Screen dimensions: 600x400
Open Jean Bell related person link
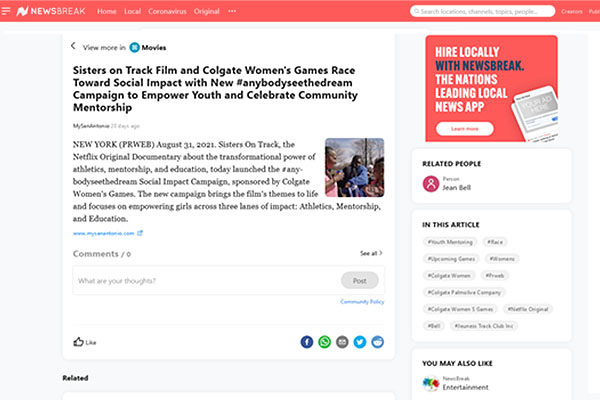point(457,188)
